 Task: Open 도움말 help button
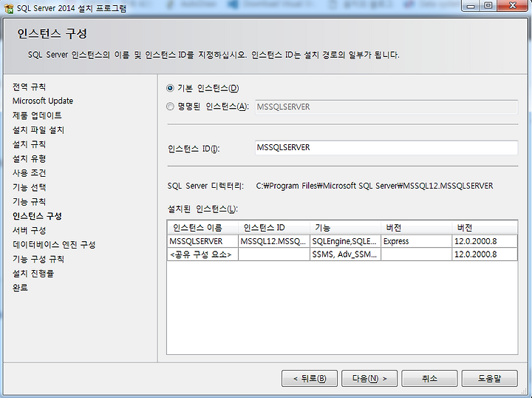click(490, 378)
